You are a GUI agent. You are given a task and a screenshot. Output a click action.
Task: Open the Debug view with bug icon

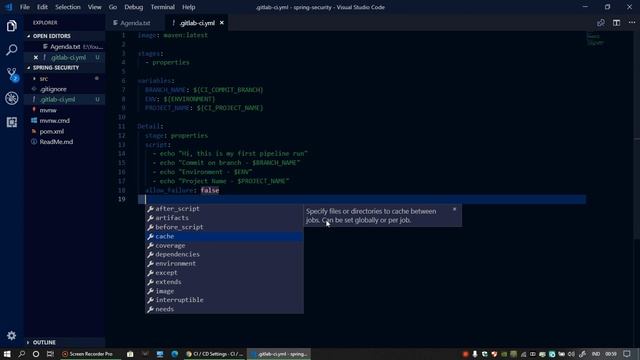pyautogui.click(x=11, y=98)
